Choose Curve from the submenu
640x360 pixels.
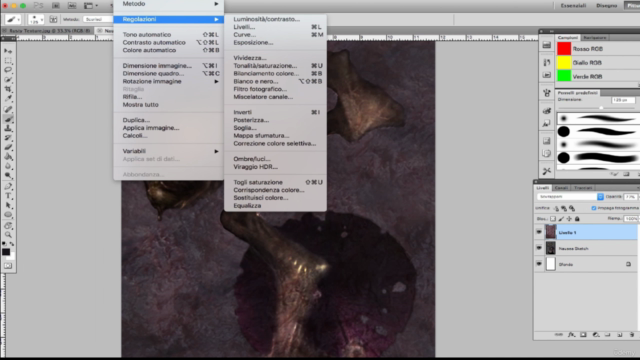pos(276,35)
